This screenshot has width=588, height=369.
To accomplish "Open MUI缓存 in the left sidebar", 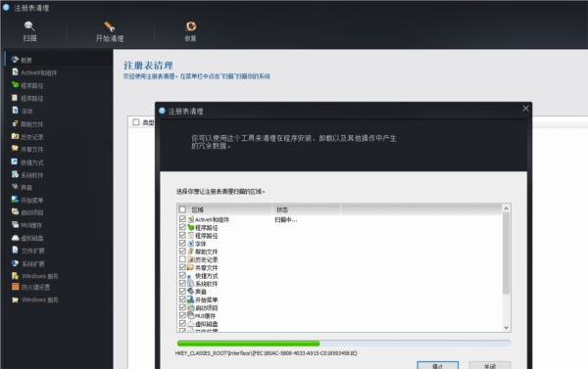I will [x=26, y=225].
